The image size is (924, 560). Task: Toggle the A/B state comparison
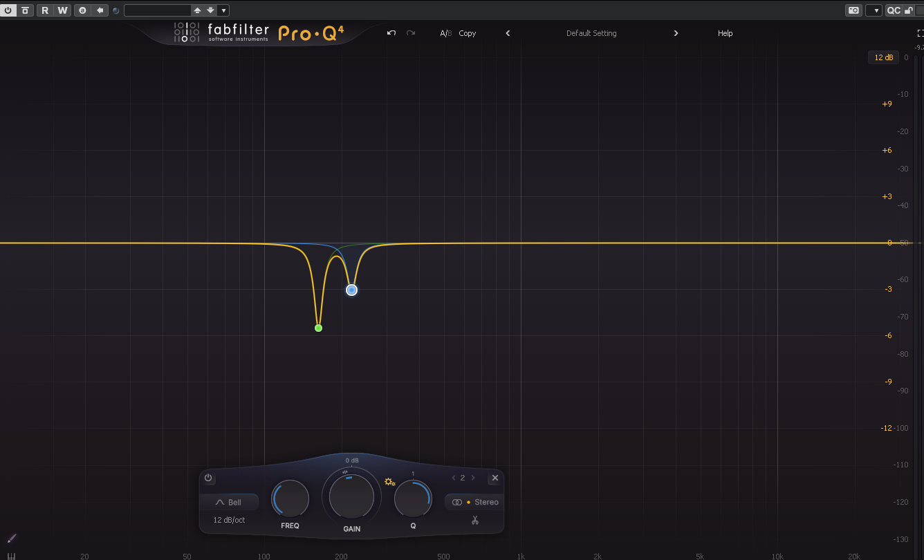(445, 33)
